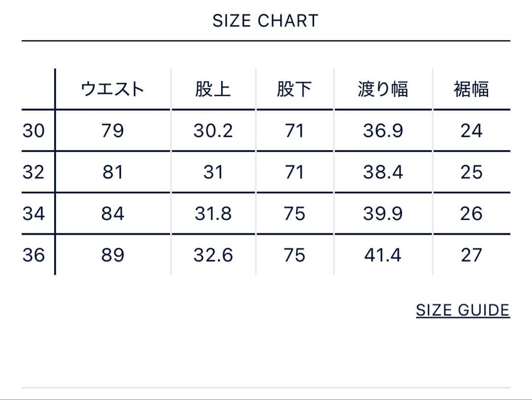Image resolution: width=532 pixels, height=400 pixels.
Task: Select thigh width value 38.4
Action: (383, 172)
